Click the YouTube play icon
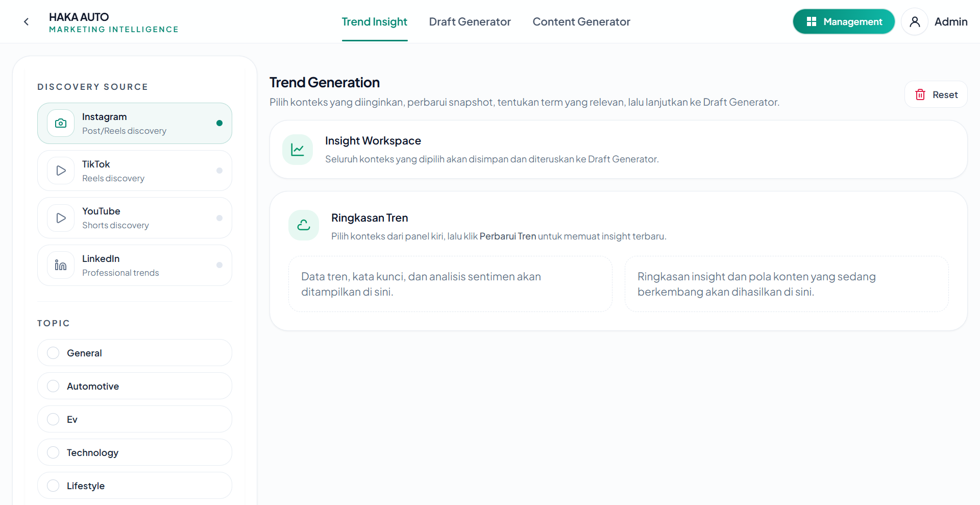 click(x=61, y=218)
